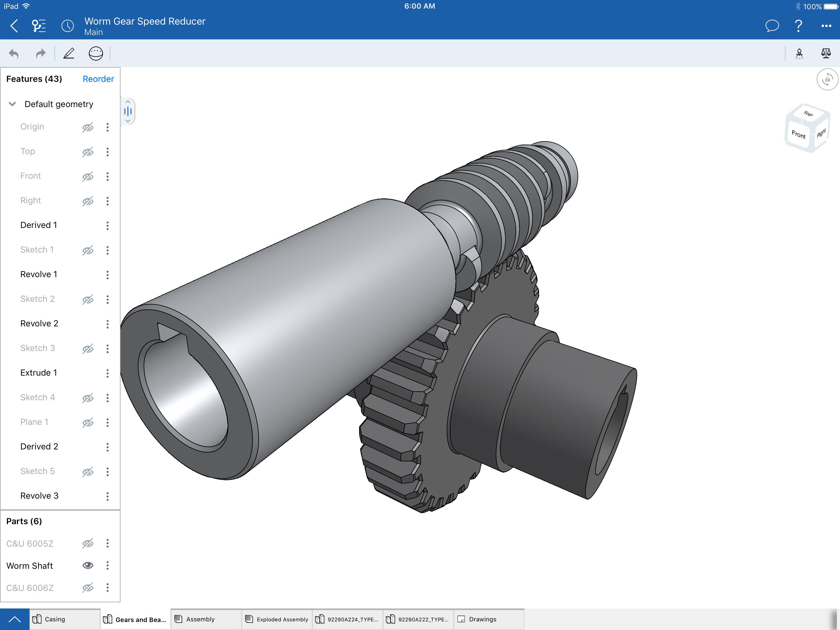Select the Extrude 1 feature
The width and height of the screenshot is (840, 630).
click(39, 373)
